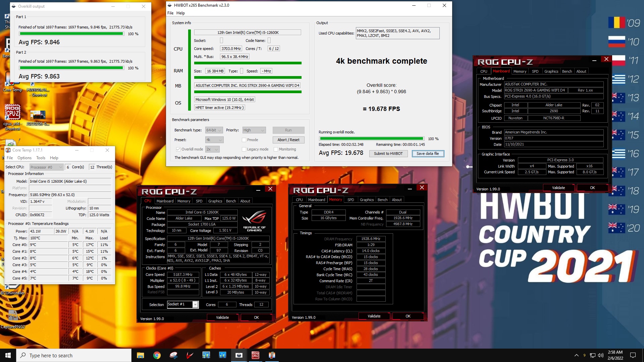The width and height of the screenshot is (644, 362).
Task: Click Submit to HWBOT button
Action: (x=388, y=154)
